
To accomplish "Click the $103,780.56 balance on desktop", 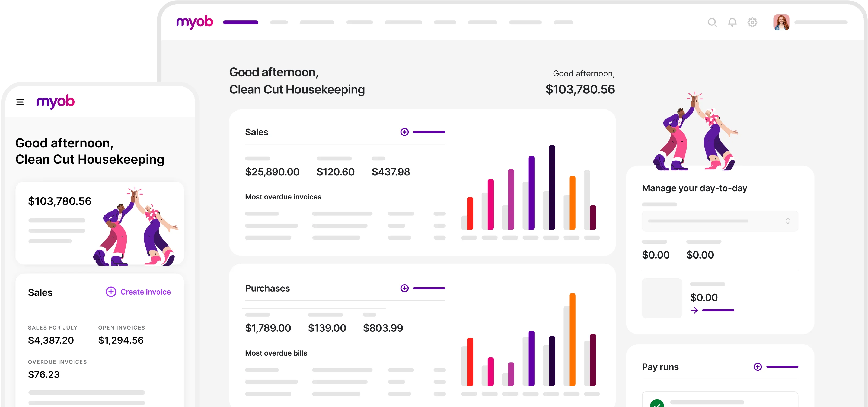I will pyautogui.click(x=580, y=89).
